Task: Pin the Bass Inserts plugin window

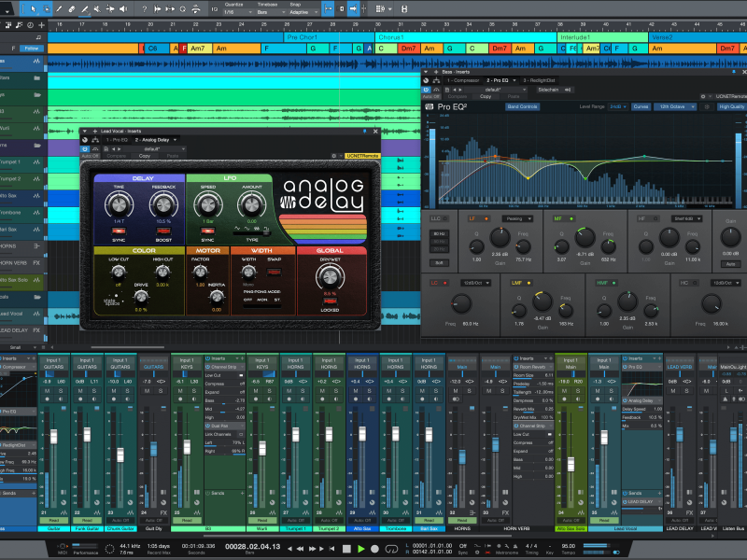Action: coord(734,72)
